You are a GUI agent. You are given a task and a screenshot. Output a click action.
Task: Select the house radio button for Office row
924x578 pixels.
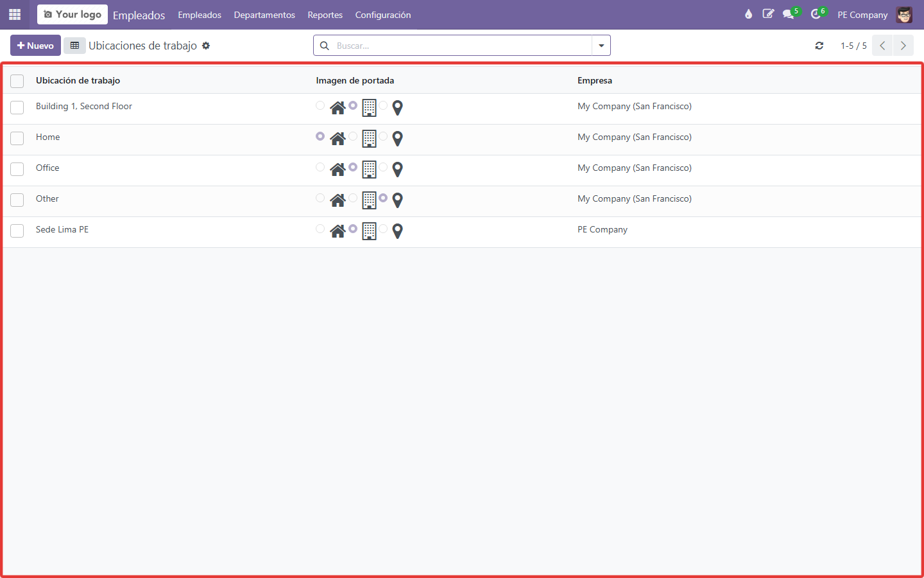[320, 167]
